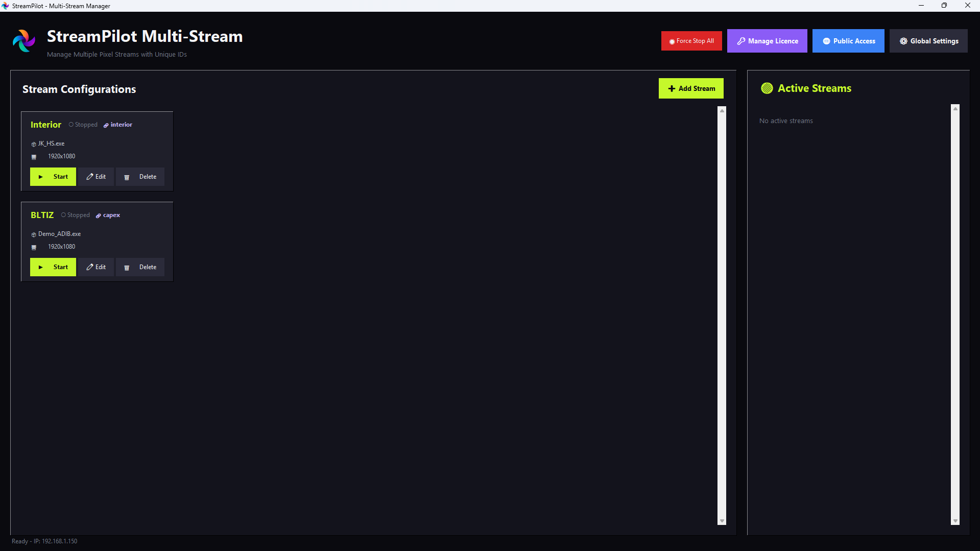Click the stream list scrollbar up arrow

click(x=722, y=110)
